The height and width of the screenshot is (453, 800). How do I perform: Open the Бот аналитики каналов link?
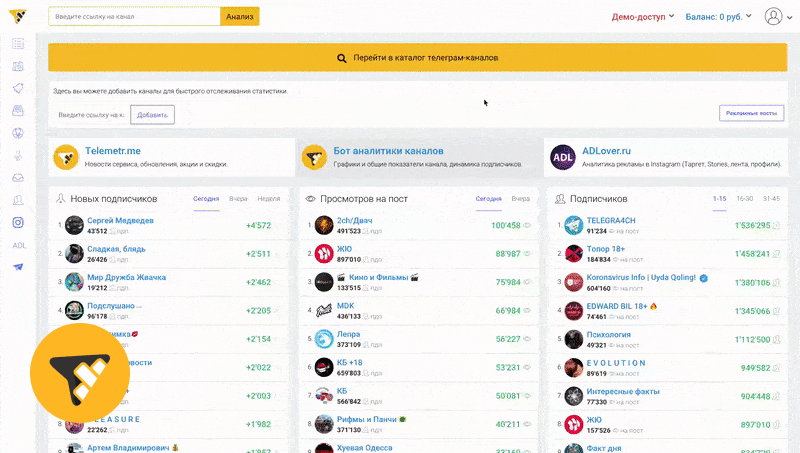388,151
